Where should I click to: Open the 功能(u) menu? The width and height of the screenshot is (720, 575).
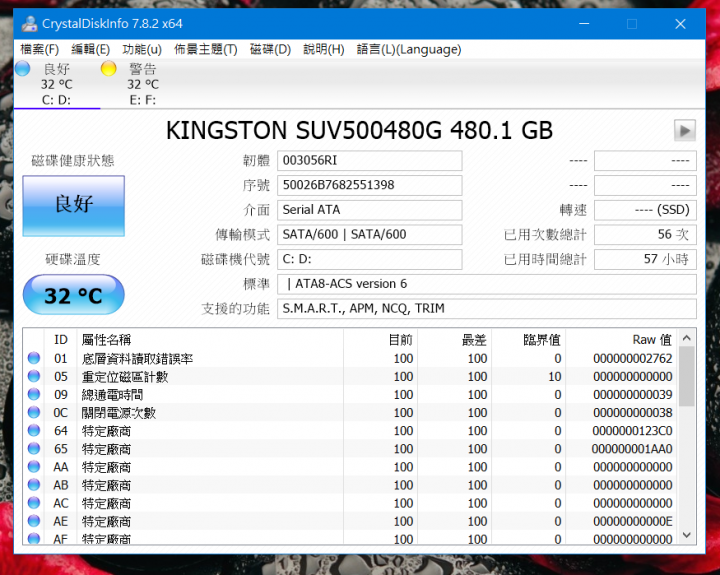click(142, 49)
